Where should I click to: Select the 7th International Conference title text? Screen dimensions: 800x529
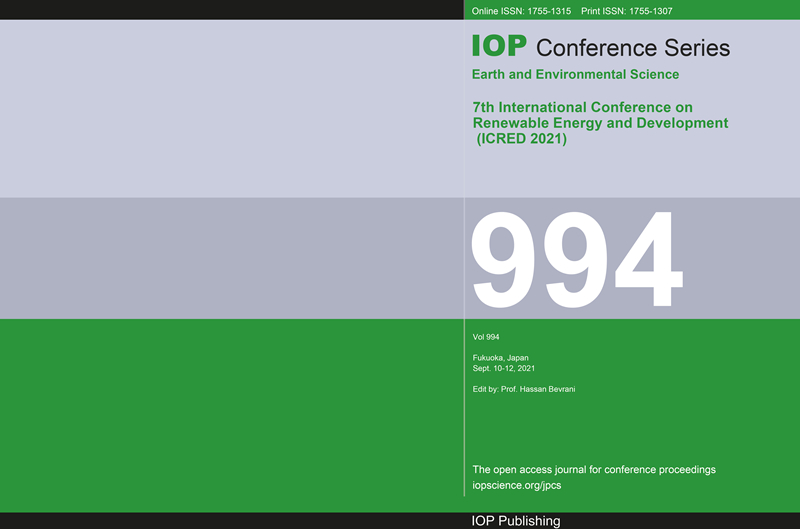point(582,107)
